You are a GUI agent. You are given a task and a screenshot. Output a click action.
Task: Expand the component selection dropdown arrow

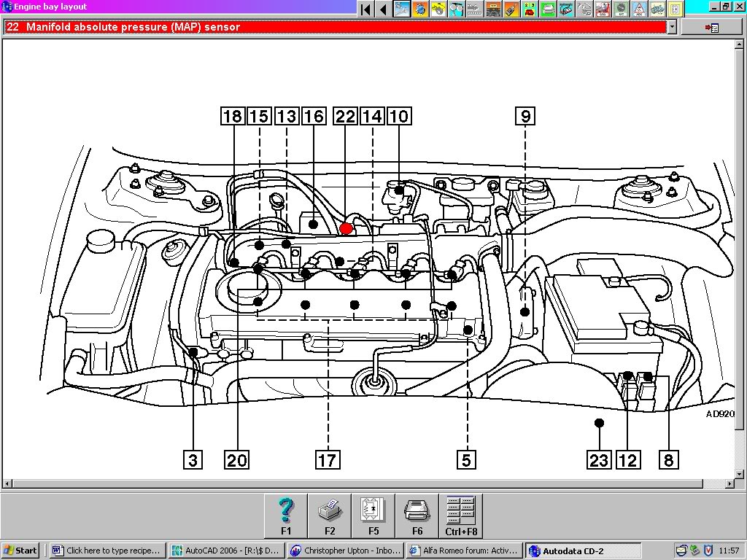point(672,27)
